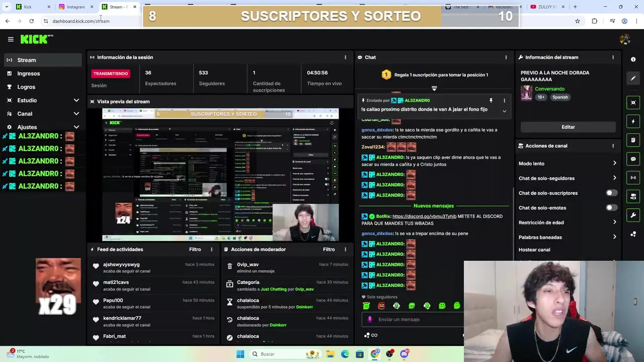Viewport: 644px width, 362px height.
Task: Jump to Nuevos mensajes in chat
Action: pyautogui.click(x=434, y=206)
